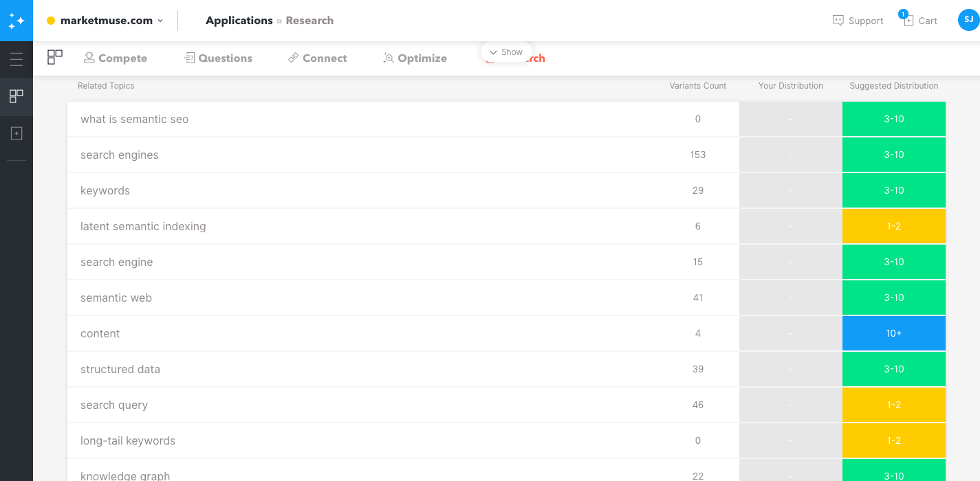
Task: Click the Support chat icon
Action: click(838, 21)
